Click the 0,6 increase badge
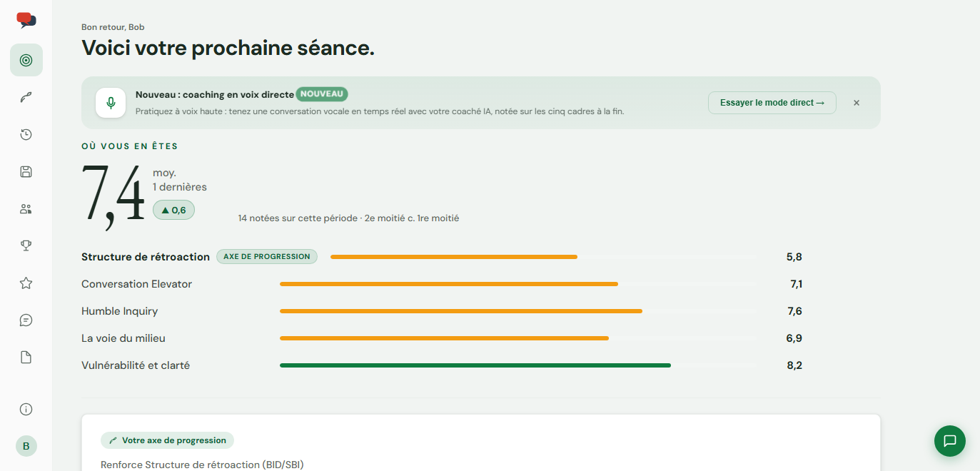980x471 pixels. (x=173, y=210)
